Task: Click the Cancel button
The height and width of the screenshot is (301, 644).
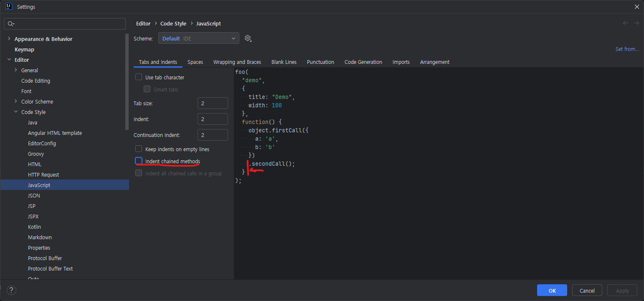Action: (587, 291)
